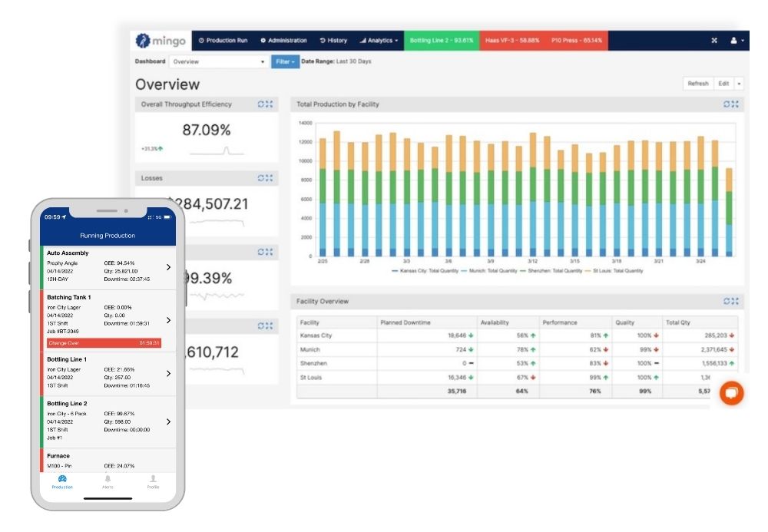Click the 87.09% efficiency value
The height and width of the screenshot is (532, 768).
click(x=206, y=131)
